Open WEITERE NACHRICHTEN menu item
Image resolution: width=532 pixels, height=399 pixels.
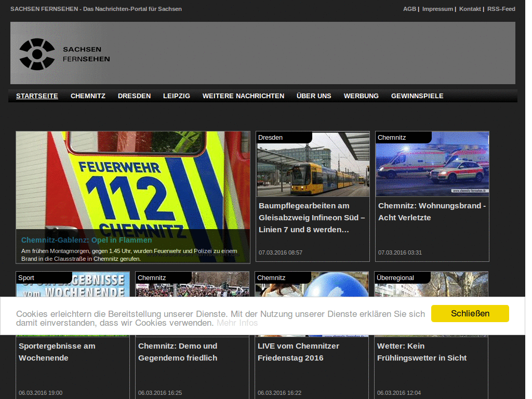pos(243,96)
